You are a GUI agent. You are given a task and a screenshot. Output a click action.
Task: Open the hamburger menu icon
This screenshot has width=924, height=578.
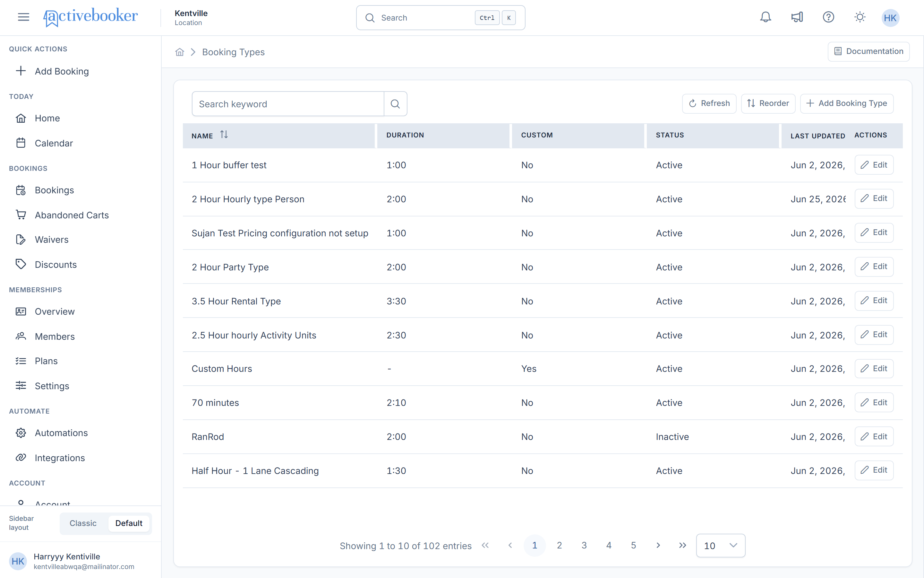[x=23, y=17]
